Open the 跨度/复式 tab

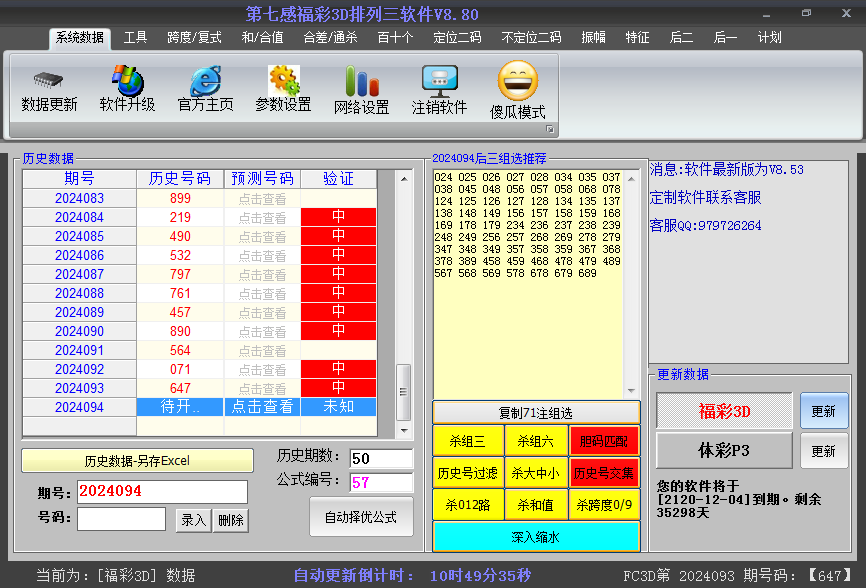click(194, 38)
